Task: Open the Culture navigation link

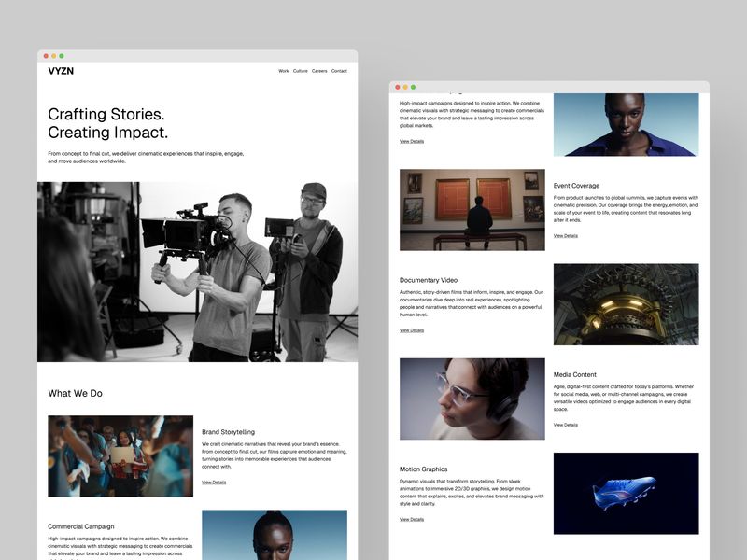Action: pos(300,70)
